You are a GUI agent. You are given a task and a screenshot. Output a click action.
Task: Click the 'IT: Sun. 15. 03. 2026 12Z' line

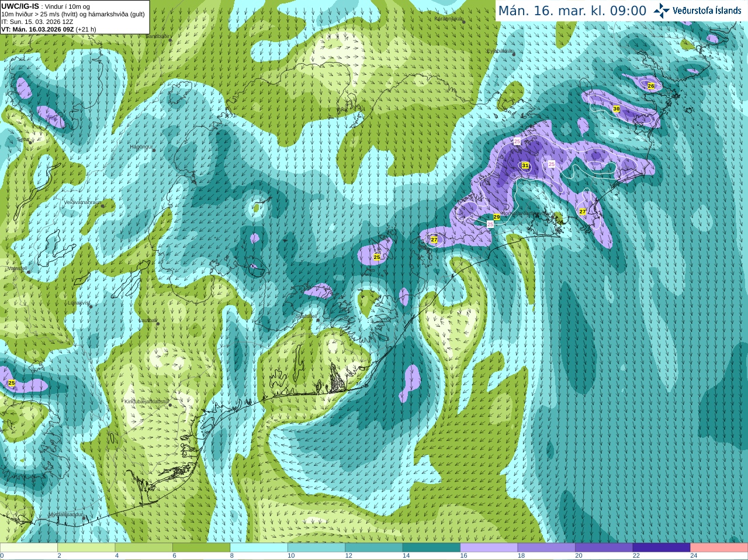click(x=37, y=22)
